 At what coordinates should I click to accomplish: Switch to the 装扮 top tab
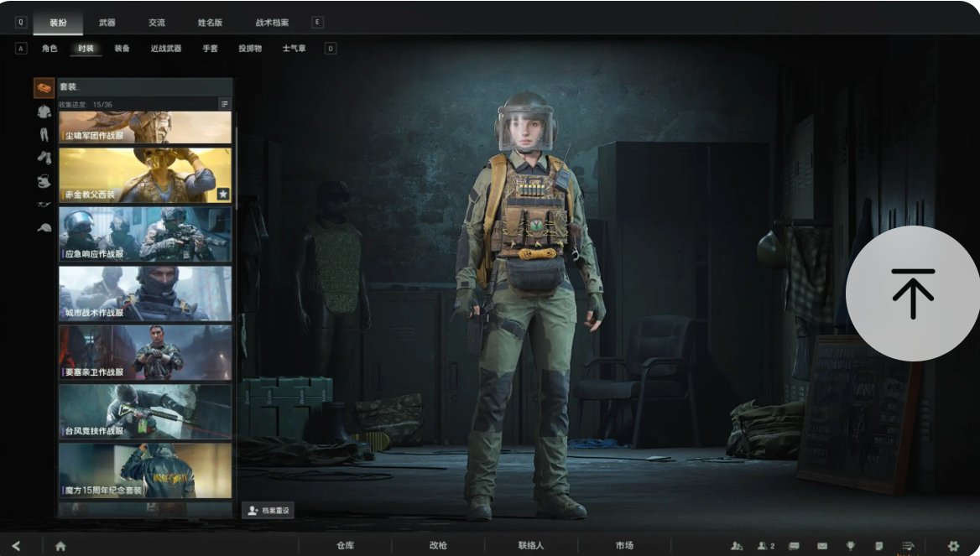tap(58, 23)
